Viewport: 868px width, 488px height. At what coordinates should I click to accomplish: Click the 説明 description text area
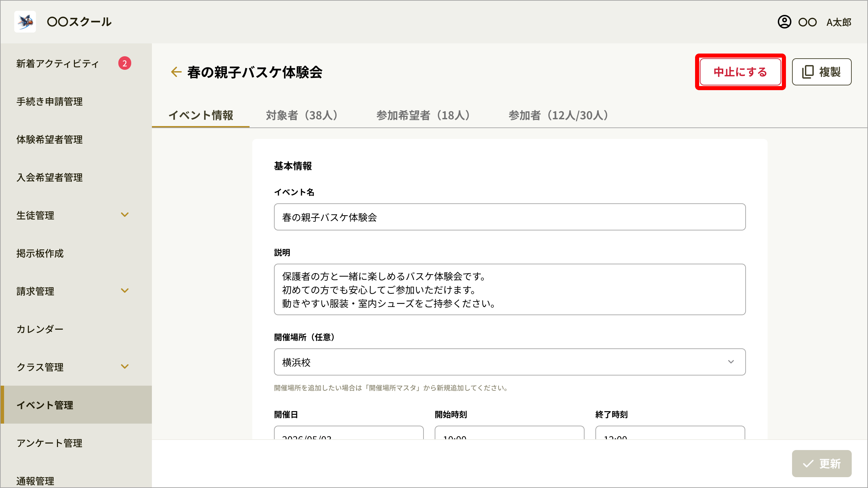click(510, 289)
